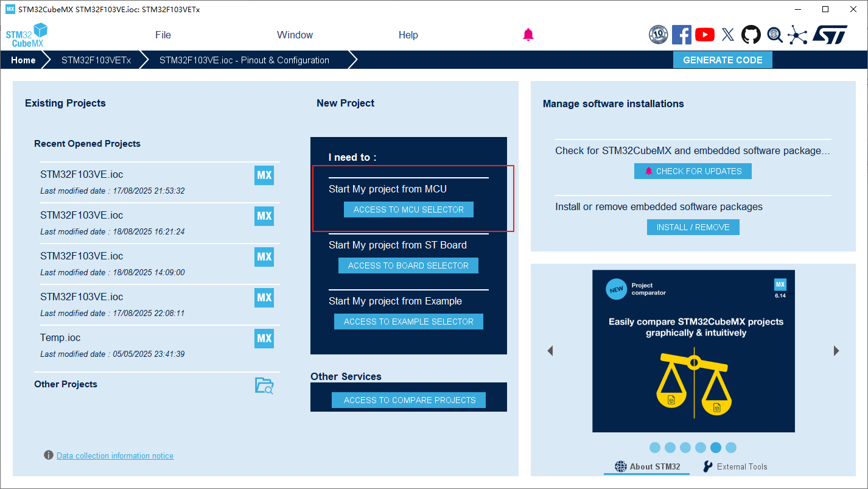The width and height of the screenshot is (868, 489).
Task: Click the Facebook icon
Action: [x=681, y=35]
